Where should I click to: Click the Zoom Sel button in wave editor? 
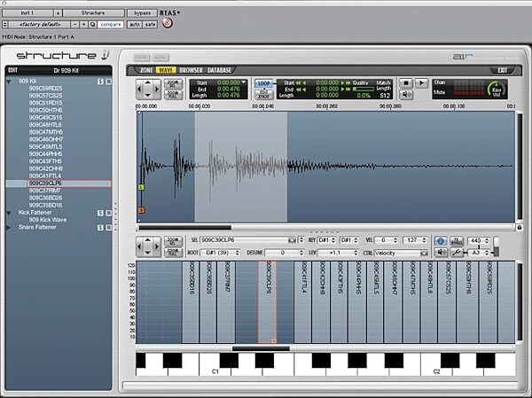click(173, 84)
